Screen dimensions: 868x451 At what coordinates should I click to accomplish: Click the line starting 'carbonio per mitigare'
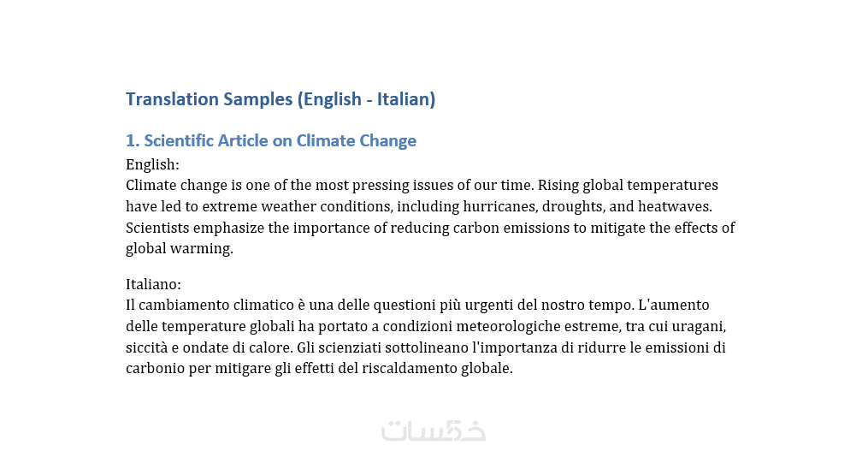tap(319, 370)
